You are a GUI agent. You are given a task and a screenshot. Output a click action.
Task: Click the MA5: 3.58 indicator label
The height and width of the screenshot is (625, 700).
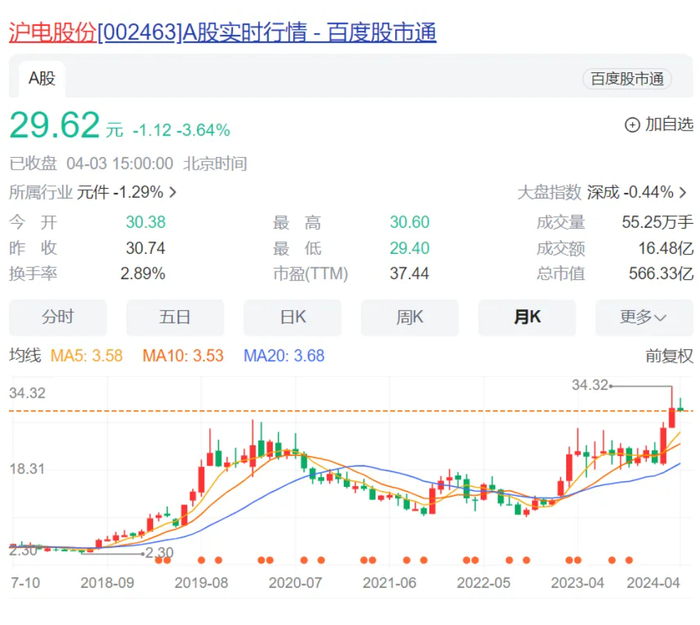[x=87, y=356]
